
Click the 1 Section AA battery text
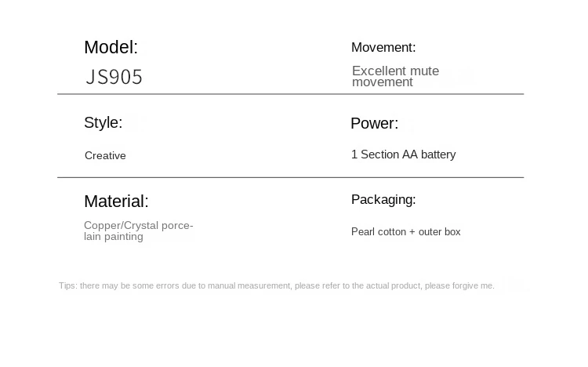[x=404, y=154]
